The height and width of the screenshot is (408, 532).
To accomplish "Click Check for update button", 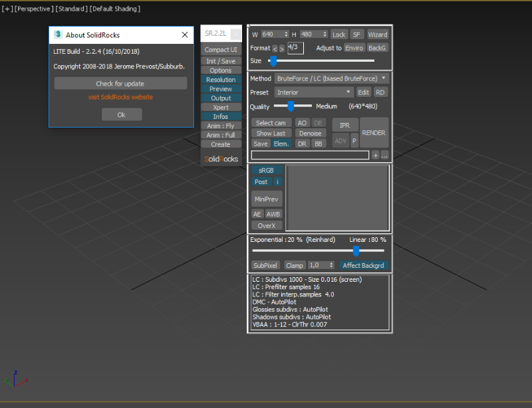I will click(x=120, y=84).
